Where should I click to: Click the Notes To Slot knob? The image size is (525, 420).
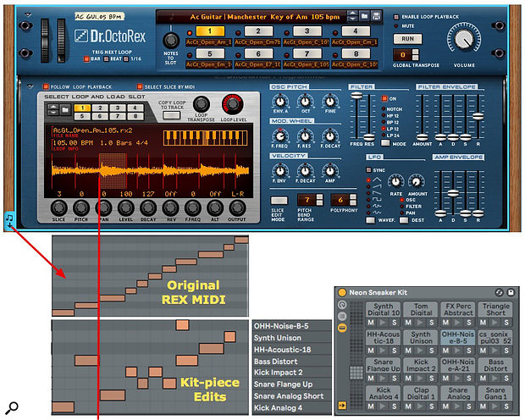click(171, 40)
